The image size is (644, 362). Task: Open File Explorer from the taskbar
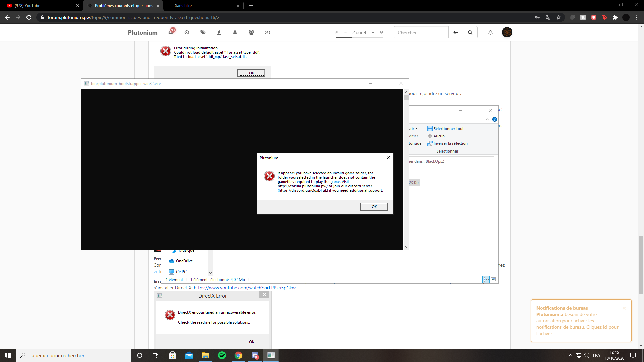pyautogui.click(x=205, y=355)
